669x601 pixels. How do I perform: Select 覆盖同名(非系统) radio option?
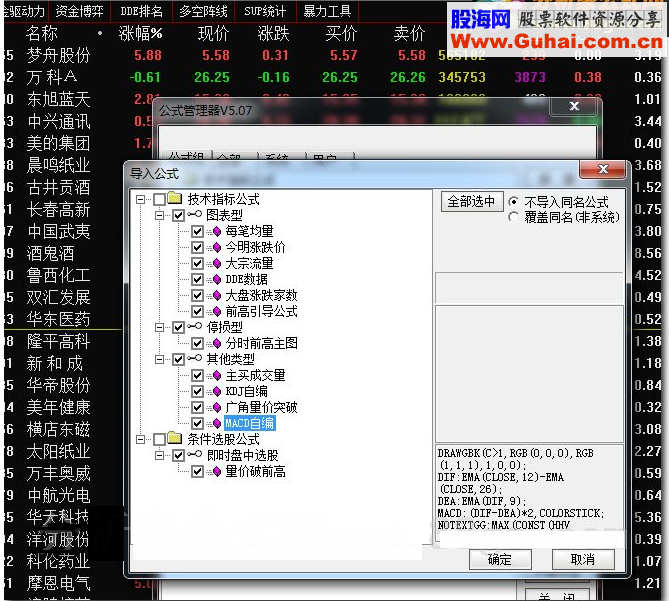point(514,217)
